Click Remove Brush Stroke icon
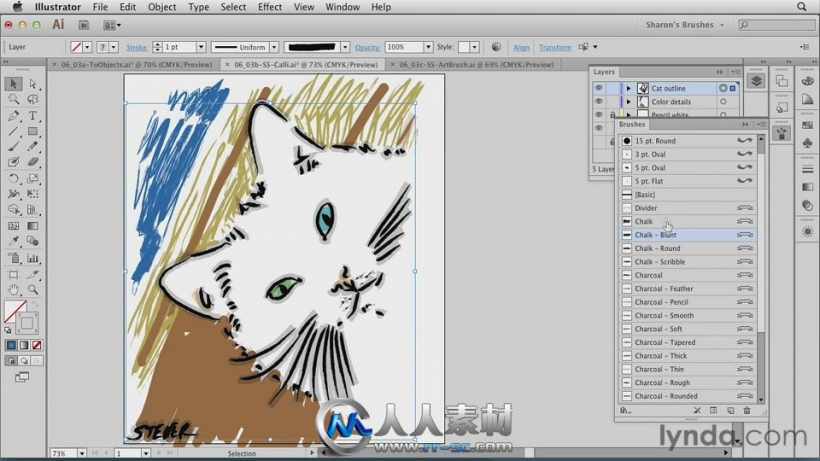Screen dimensions: 820x461 click(697, 411)
